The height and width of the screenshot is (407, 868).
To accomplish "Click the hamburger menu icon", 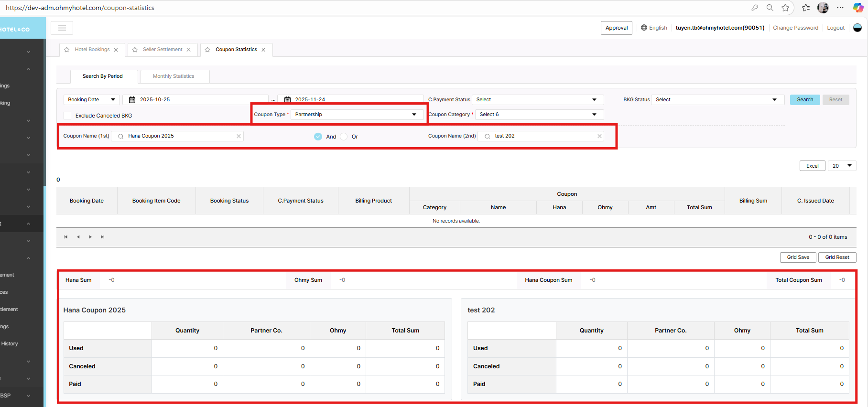I will pyautogui.click(x=62, y=28).
